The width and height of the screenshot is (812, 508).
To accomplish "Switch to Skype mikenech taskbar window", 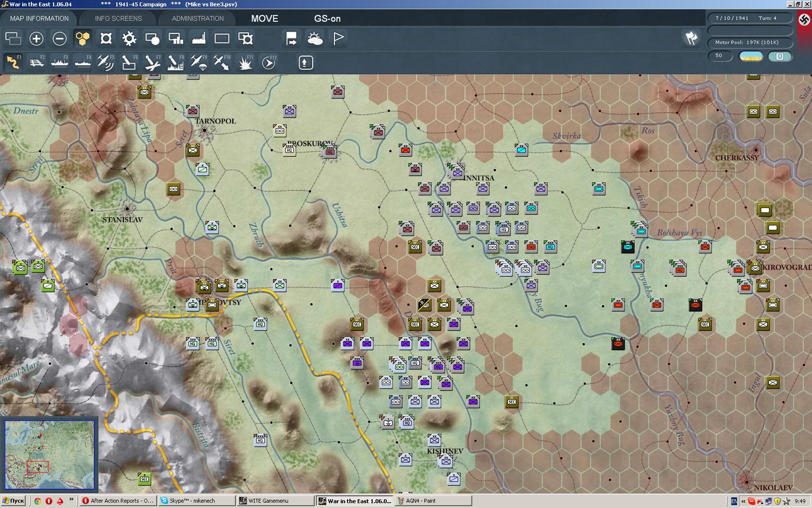I will pyautogui.click(x=197, y=501).
